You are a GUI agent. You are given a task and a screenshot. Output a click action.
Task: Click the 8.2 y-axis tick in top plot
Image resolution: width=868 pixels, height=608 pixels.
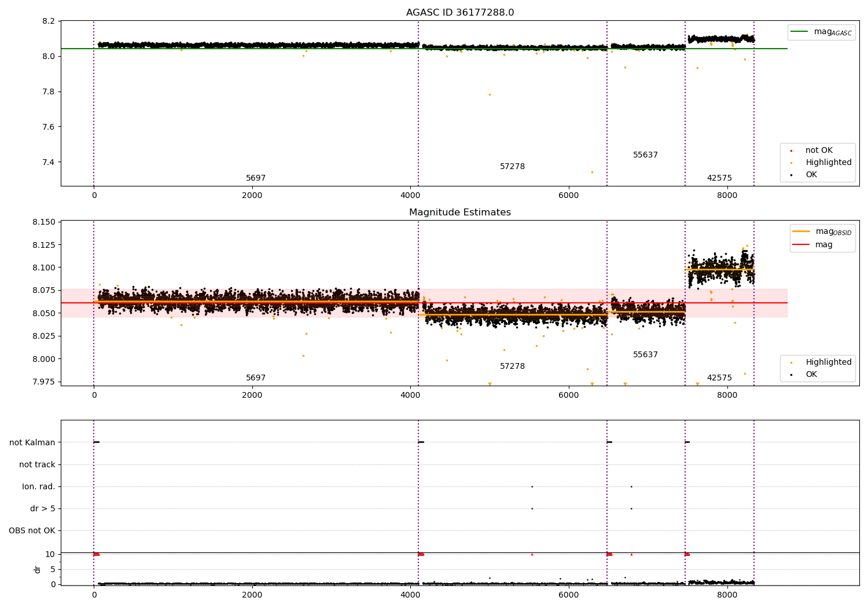click(49, 21)
